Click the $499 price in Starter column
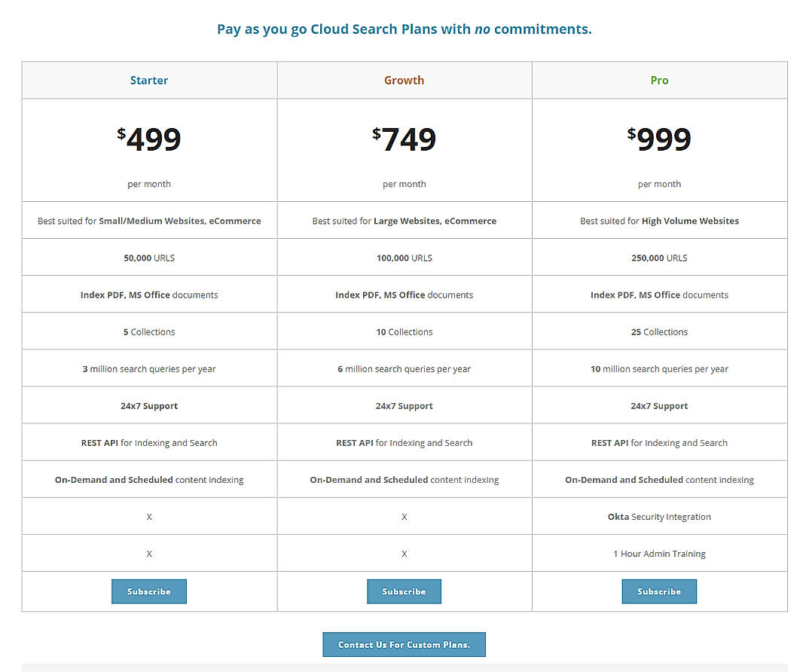The width and height of the screenshot is (806, 672). (x=149, y=139)
